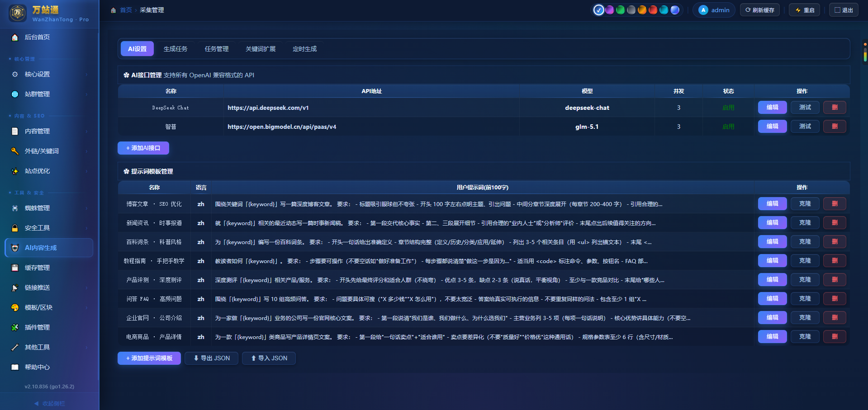Delete the 问答 FAQ · 高频问题 template
The height and width of the screenshot is (410, 868).
[835, 299]
